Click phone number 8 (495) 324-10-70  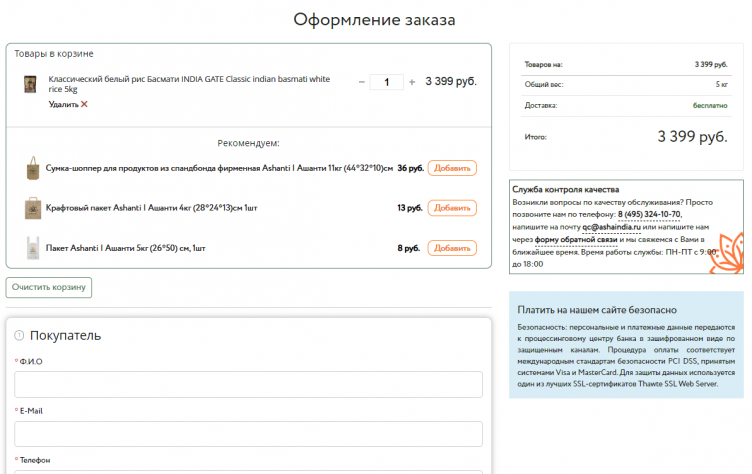pos(649,214)
